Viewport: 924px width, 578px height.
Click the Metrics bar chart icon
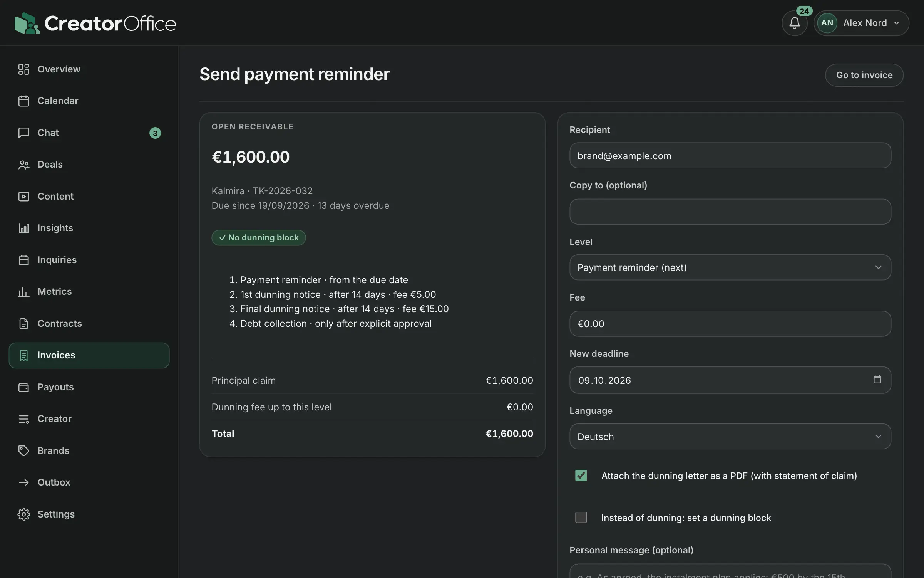(x=24, y=292)
